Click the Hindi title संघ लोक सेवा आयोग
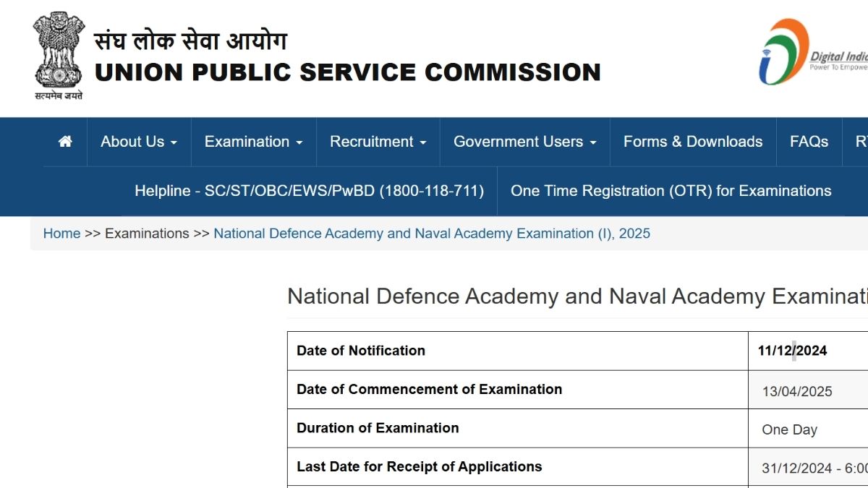 191,39
